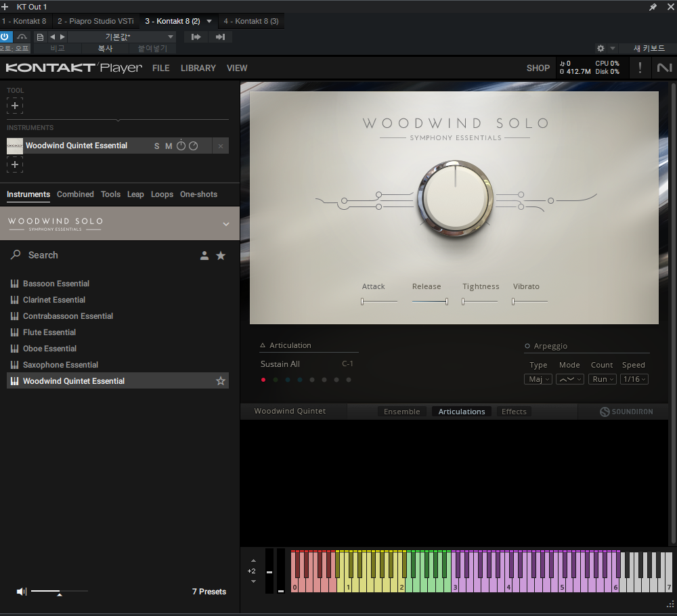The width and height of the screenshot is (677, 616).
Task: Toggle user content filter person icon
Action: click(x=204, y=256)
